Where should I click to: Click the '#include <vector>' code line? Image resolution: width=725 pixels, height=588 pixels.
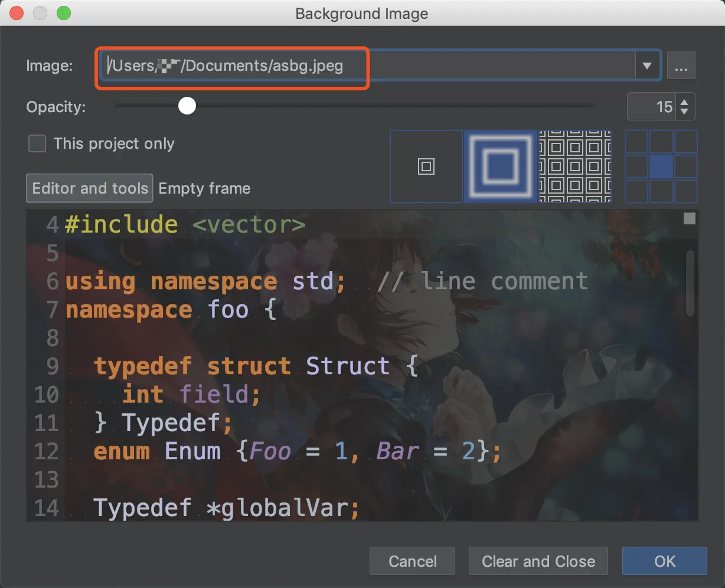[x=185, y=224]
